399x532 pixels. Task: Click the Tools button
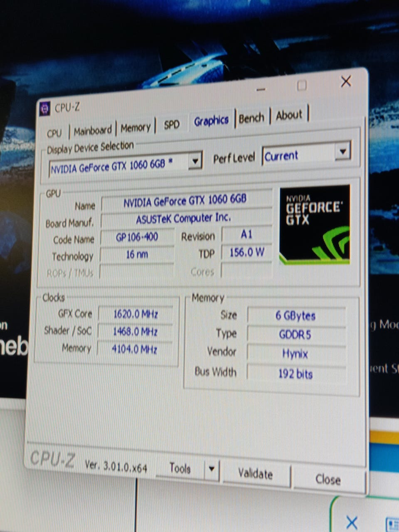(x=180, y=468)
